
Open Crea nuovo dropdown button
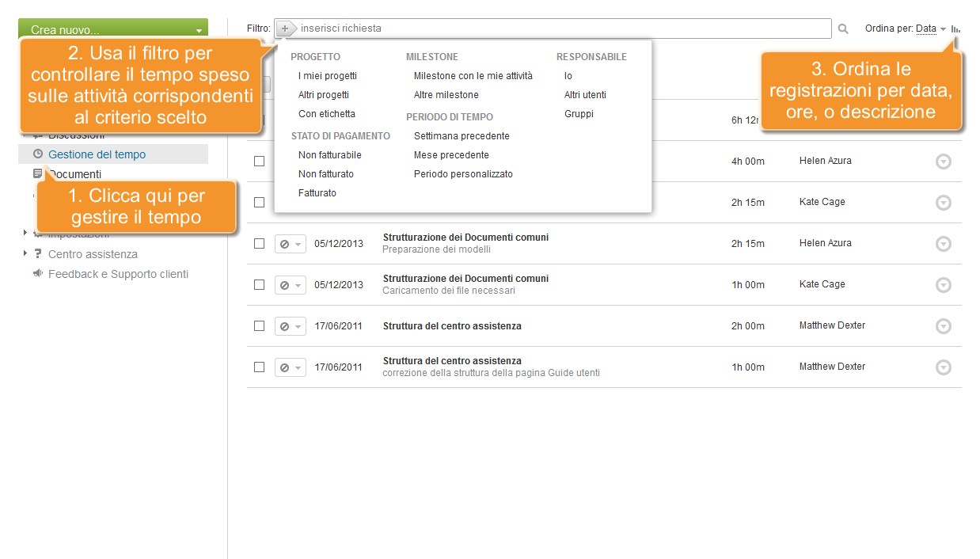point(113,29)
